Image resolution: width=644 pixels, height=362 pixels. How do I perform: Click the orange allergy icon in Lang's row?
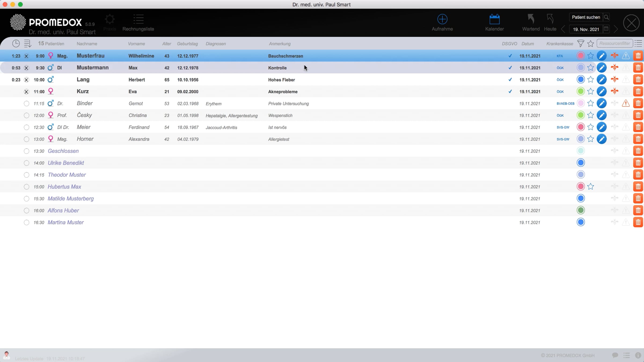(614, 79)
